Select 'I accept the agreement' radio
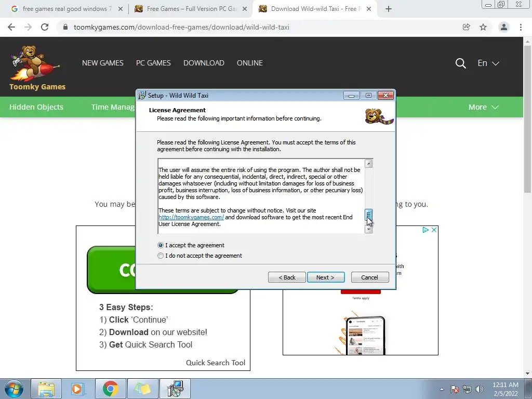 pyautogui.click(x=161, y=245)
